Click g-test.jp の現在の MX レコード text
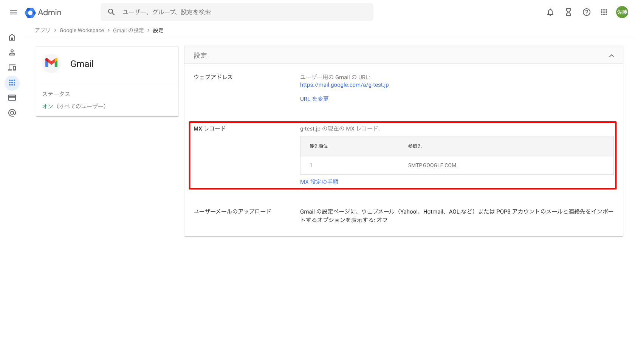The height and width of the screenshot is (364, 635). pyautogui.click(x=340, y=129)
